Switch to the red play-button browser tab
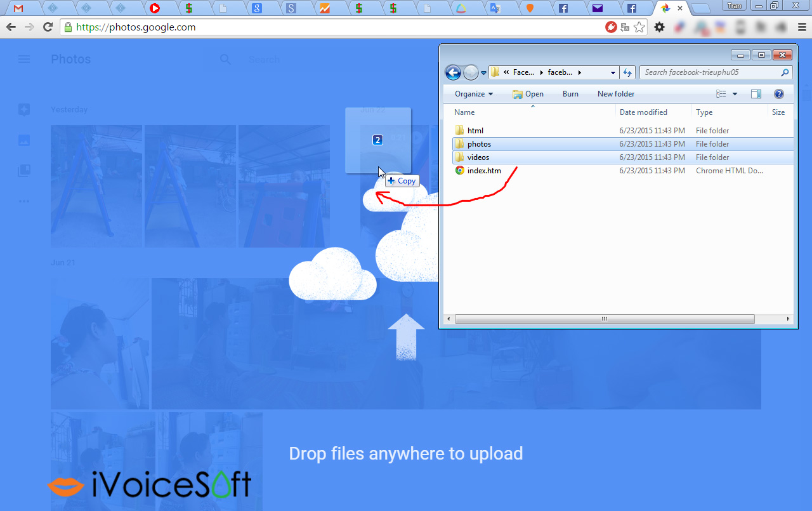The height and width of the screenshot is (511, 812). (155, 8)
